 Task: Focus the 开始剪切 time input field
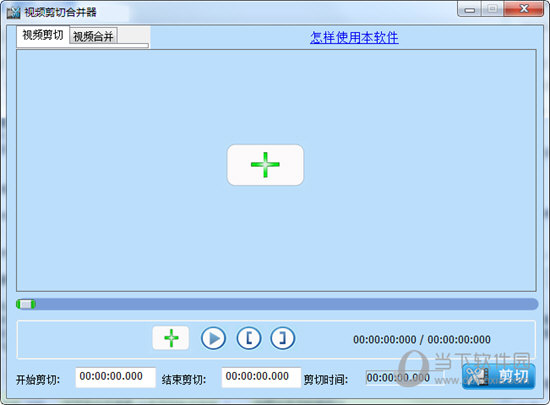click(x=115, y=377)
